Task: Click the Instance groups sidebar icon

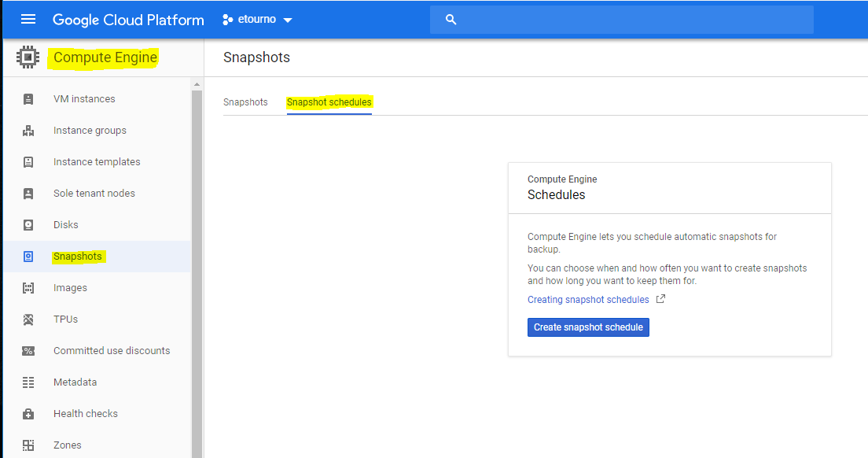Action: point(28,131)
